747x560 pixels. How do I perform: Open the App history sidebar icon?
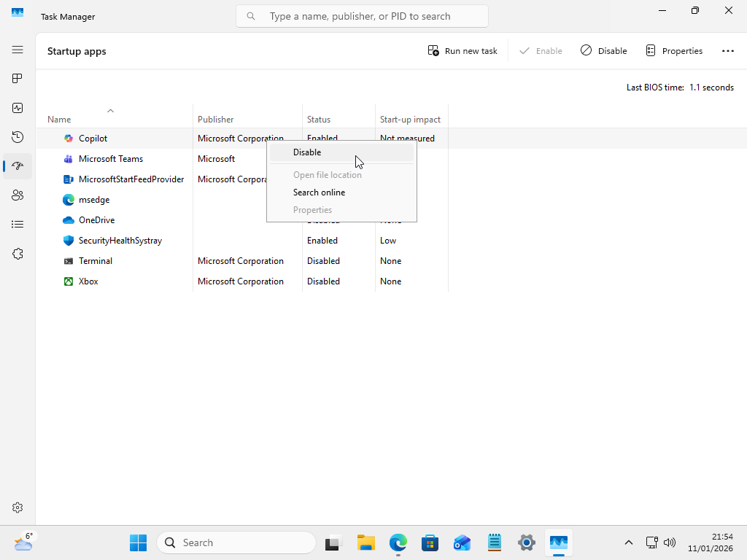click(18, 137)
